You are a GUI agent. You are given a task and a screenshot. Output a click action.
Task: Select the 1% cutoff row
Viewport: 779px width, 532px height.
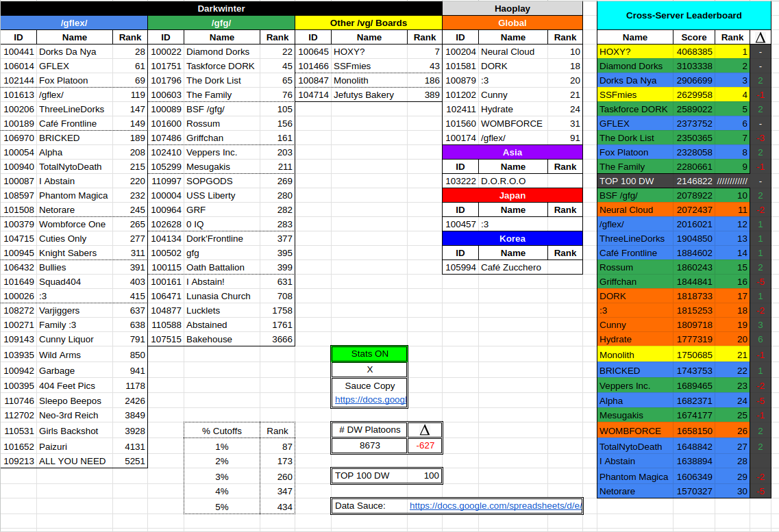[240, 446]
